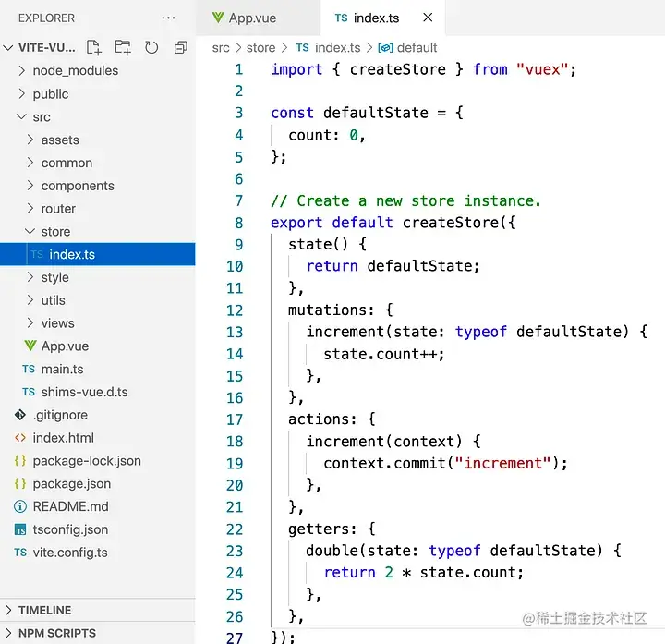The image size is (665, 644).
Task: Click state.count++ on line 14
Action: (380, 354)
